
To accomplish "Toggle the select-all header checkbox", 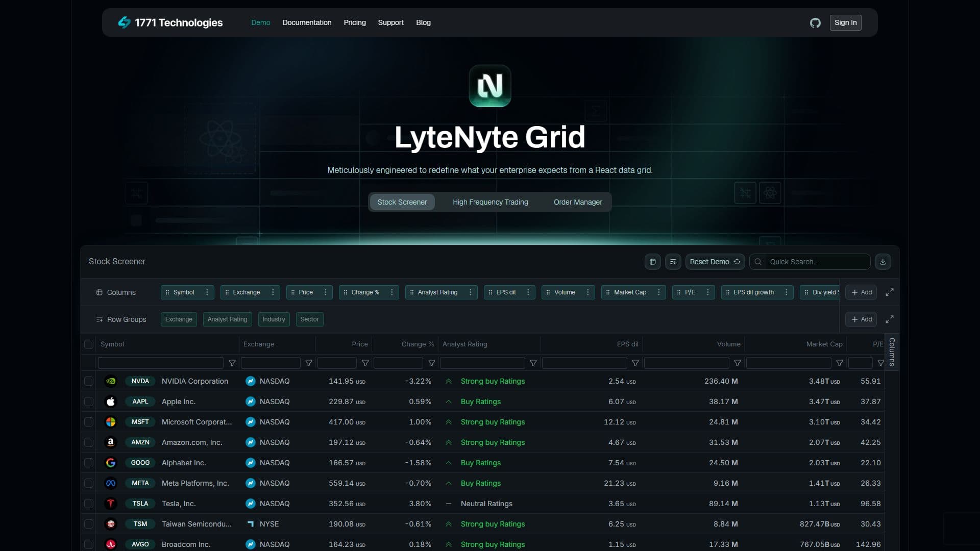I will tap(89, 344).
